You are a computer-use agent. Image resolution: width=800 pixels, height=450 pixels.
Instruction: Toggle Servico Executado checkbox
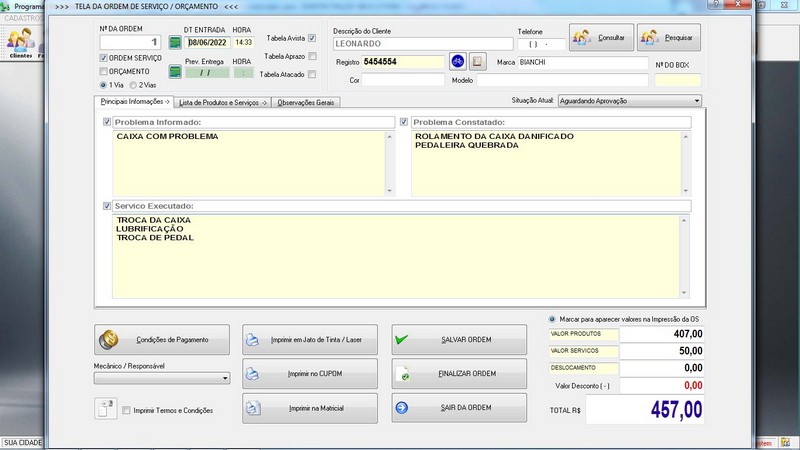tap(107, 206)
